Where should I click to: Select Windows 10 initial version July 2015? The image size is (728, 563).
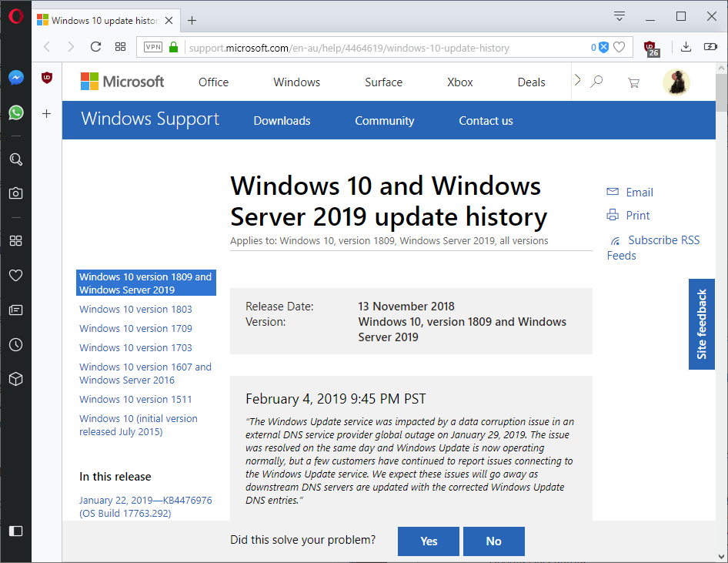[x=139, y=425]
